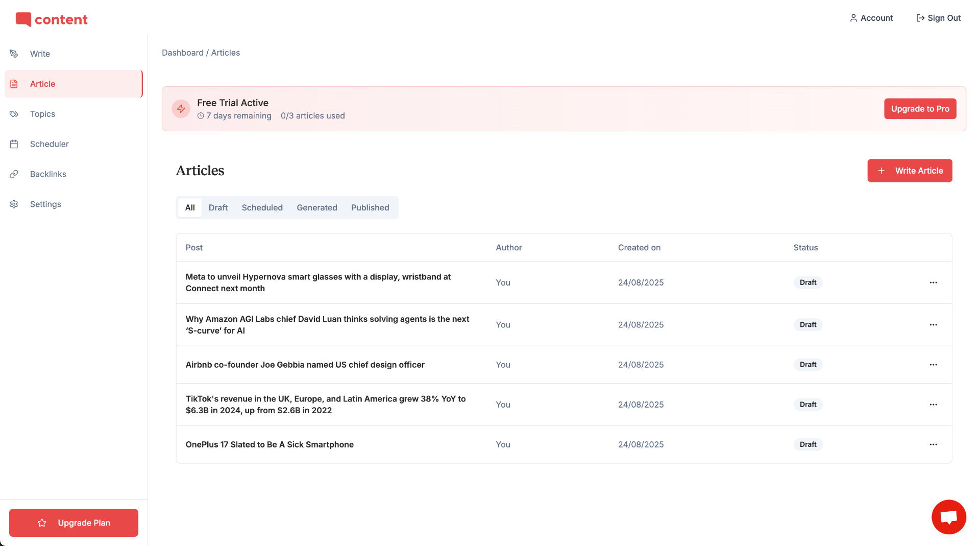Open options menu for Airbnb Joe Gebbia article

(933, 365)
